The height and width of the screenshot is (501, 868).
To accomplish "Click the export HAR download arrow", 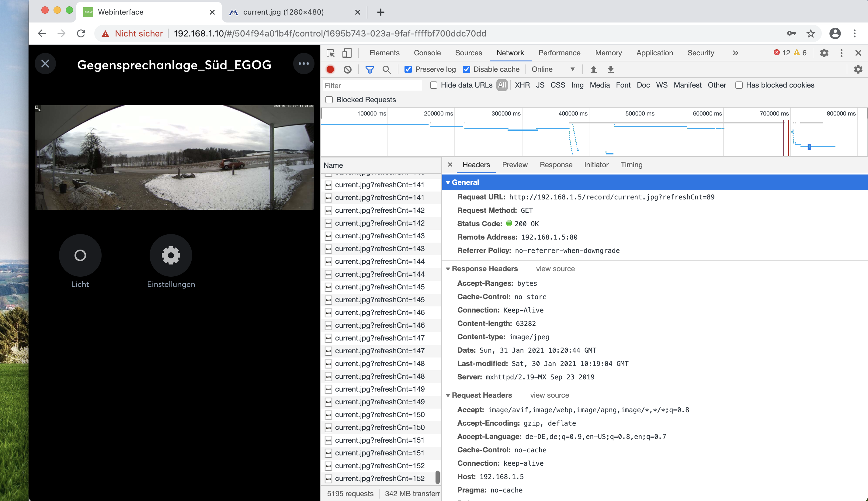I will coord(610,70).
